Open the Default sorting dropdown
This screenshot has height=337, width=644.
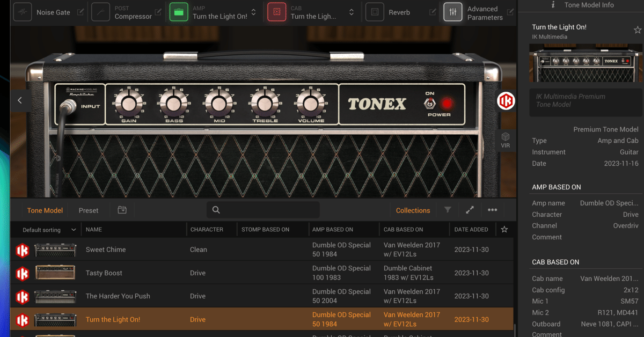point(49,230)
